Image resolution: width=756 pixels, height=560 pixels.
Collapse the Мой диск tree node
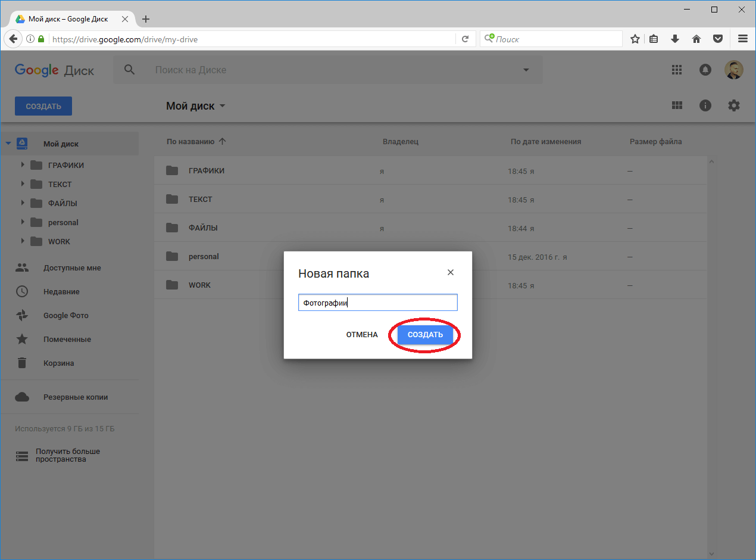coord(8,144)
